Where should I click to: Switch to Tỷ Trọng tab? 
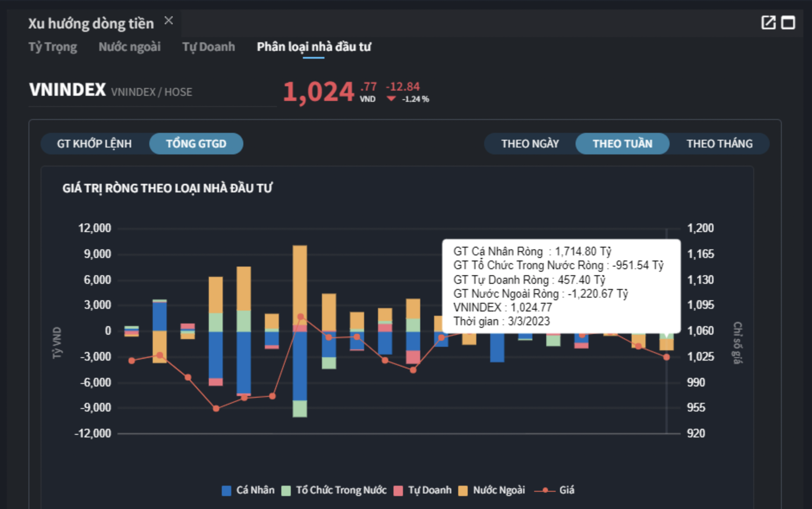53,47
